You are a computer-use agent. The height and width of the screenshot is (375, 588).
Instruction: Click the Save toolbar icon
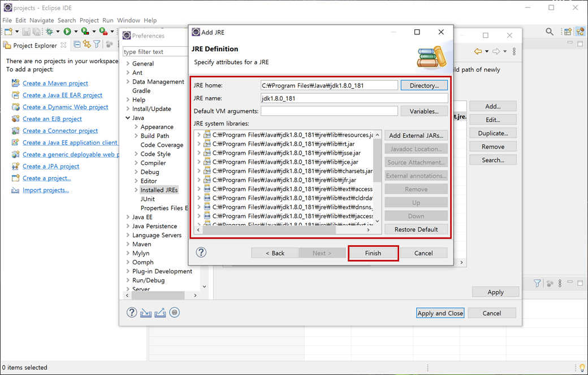(26, 32)
